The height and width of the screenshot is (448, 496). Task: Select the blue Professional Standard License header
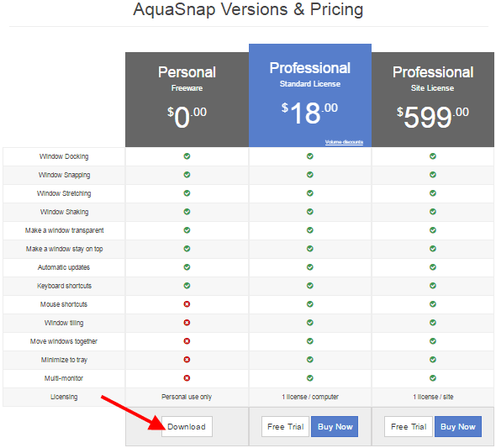pos(310,96)
